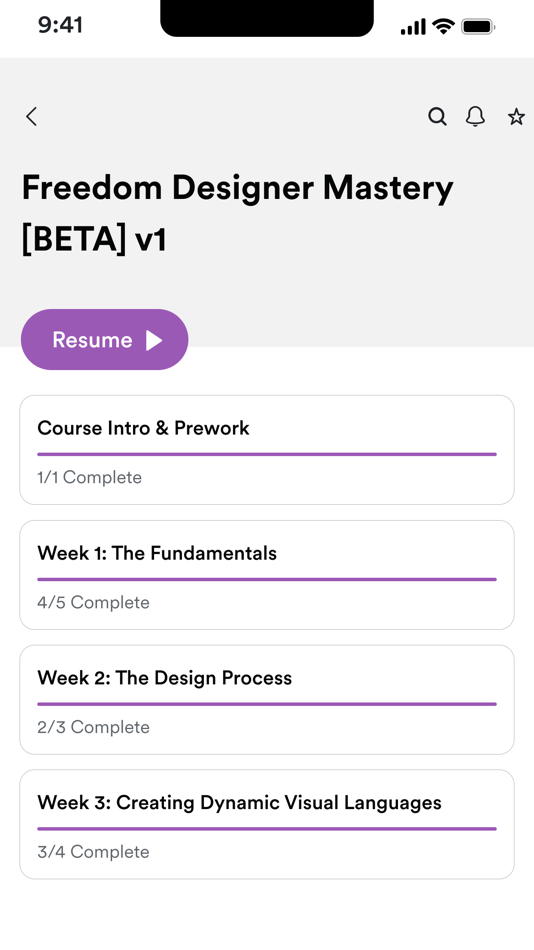This screenshot has width=534, height=950.
Task: Select the 2/3 Complete status text
Action: (93, 727)
